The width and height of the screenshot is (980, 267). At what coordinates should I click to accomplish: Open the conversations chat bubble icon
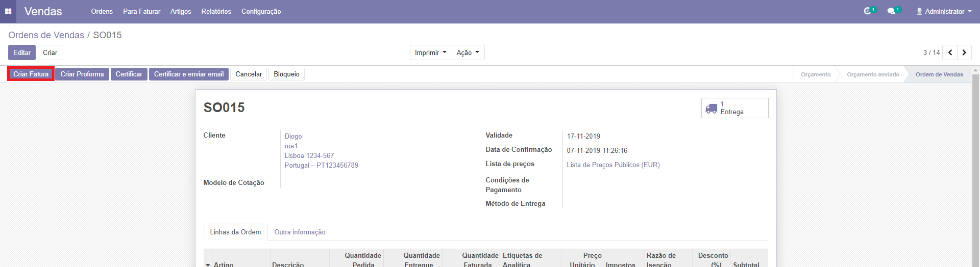click(x=891, y=11)
